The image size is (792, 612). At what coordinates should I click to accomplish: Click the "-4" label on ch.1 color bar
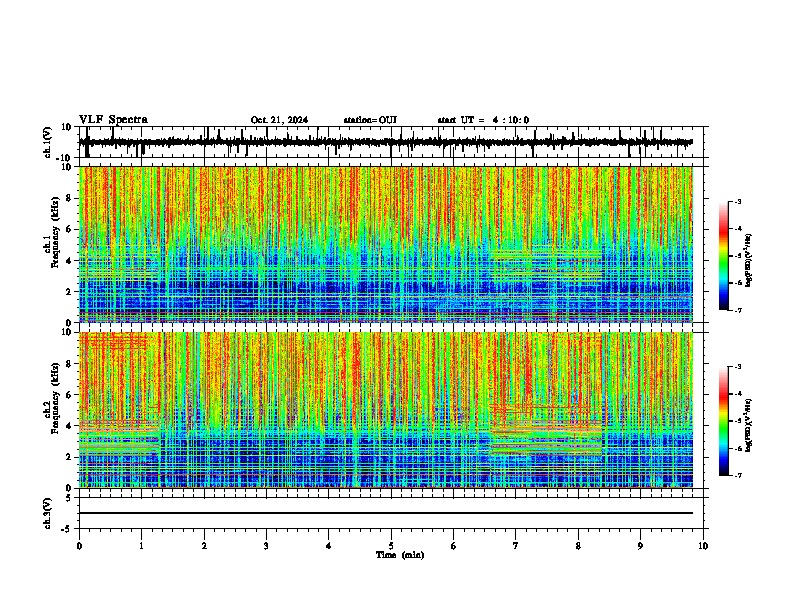point(737,229)
